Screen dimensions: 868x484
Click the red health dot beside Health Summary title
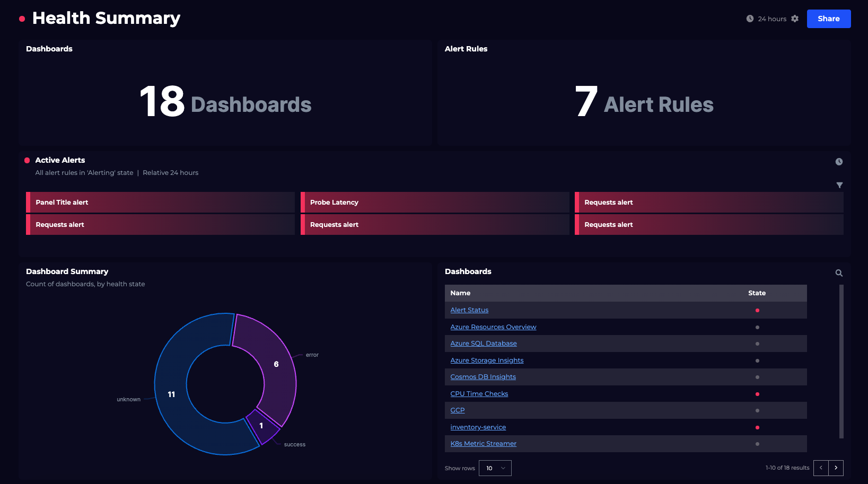pyautogui.click(x=21, y=18)
